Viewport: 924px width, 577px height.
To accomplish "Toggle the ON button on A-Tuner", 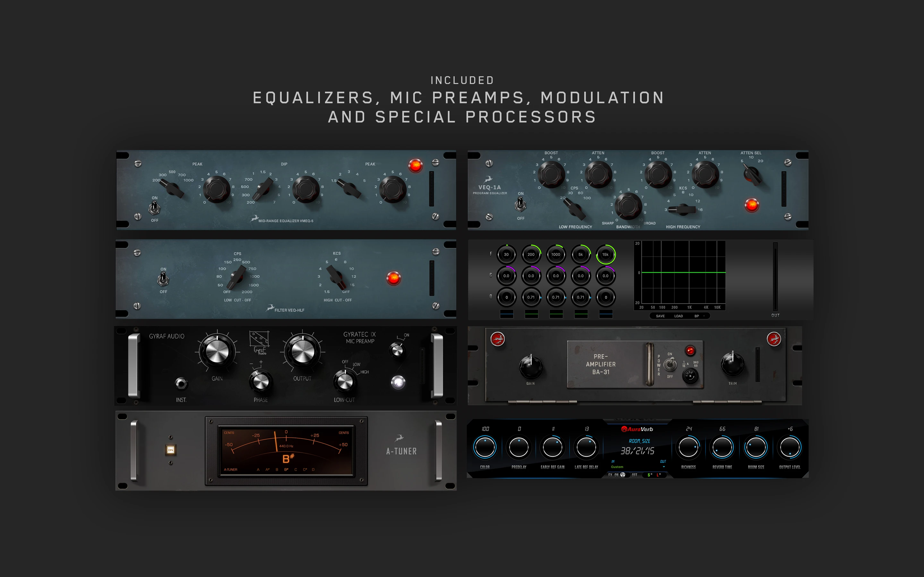I will click(x=171, y=450).
